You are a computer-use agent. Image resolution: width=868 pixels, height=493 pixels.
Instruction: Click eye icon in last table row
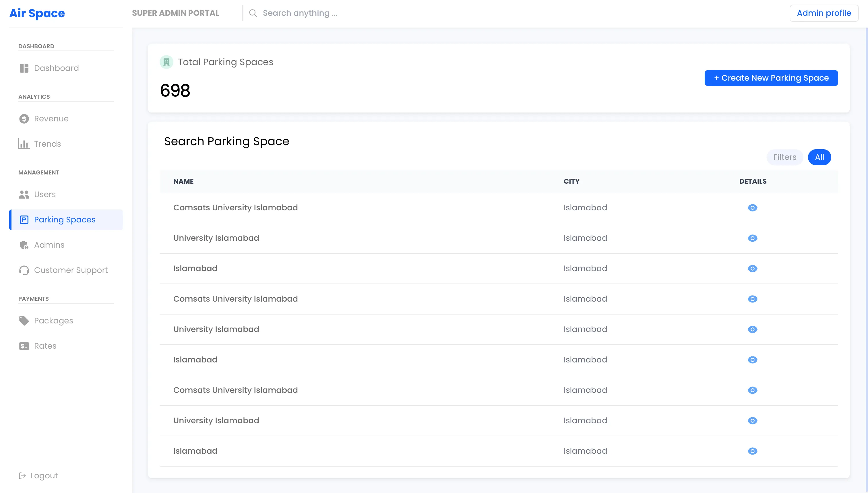pyautogui.click(x=752, y=451)
